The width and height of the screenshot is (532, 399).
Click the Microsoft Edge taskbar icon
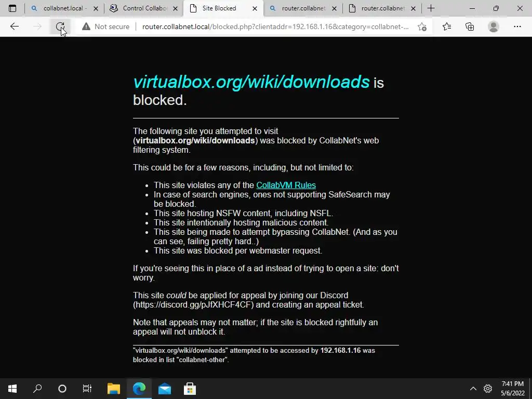[139, 389]
